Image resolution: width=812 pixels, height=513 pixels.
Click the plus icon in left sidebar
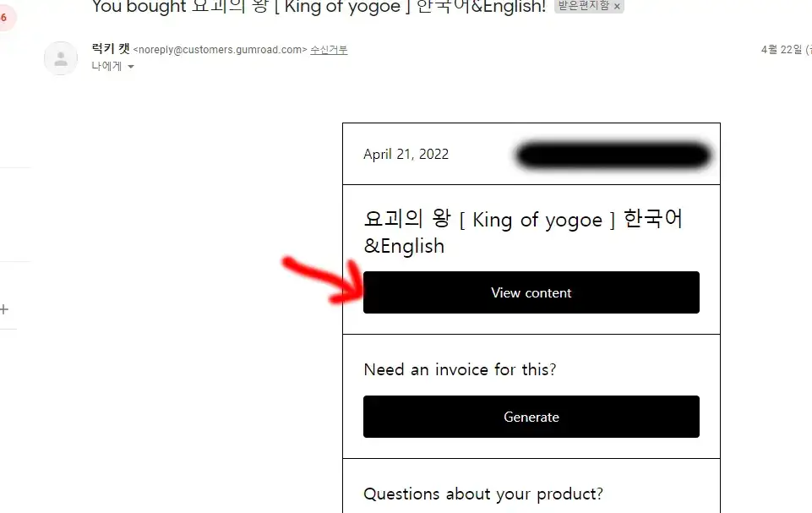pyautogui.click(x=4, y=309)
